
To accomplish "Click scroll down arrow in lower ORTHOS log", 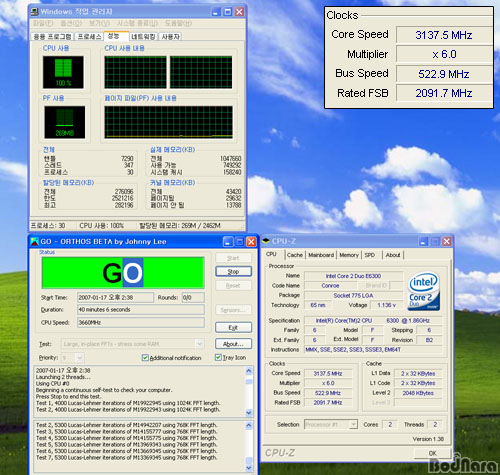I will (x=249, y=468).
